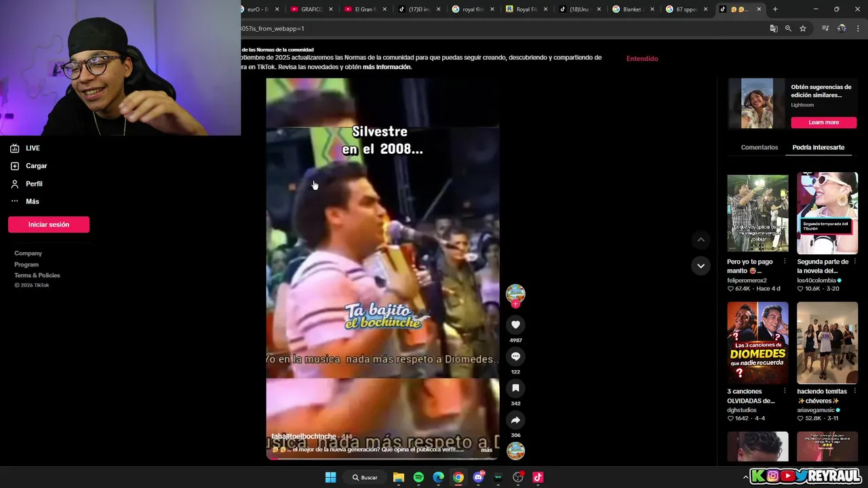
Task: Like the video with the heart icon
Action: coord(515,325)
